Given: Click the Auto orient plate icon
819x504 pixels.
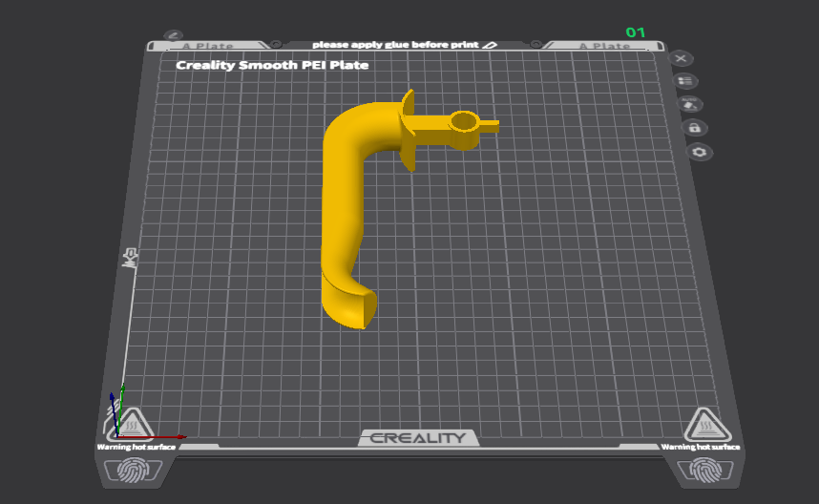Looking at the screenshot, I should tap(689, 104).
